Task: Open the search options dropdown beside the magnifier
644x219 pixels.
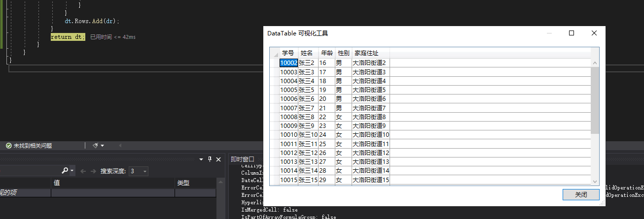Action: pyautogui.click(x=72, y=171)
